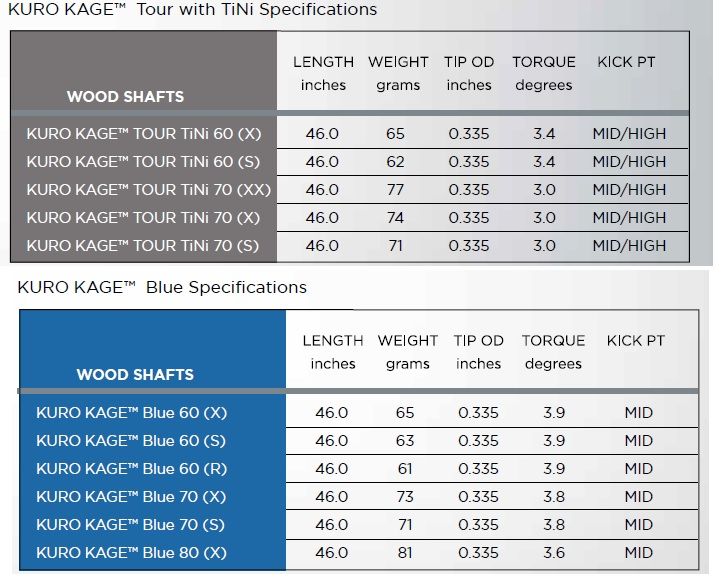The width and height of the screenshot is (721, 579).
Task: Click MID/HIGH in the TiNi 60 (S) row
Action: (629, 162)
